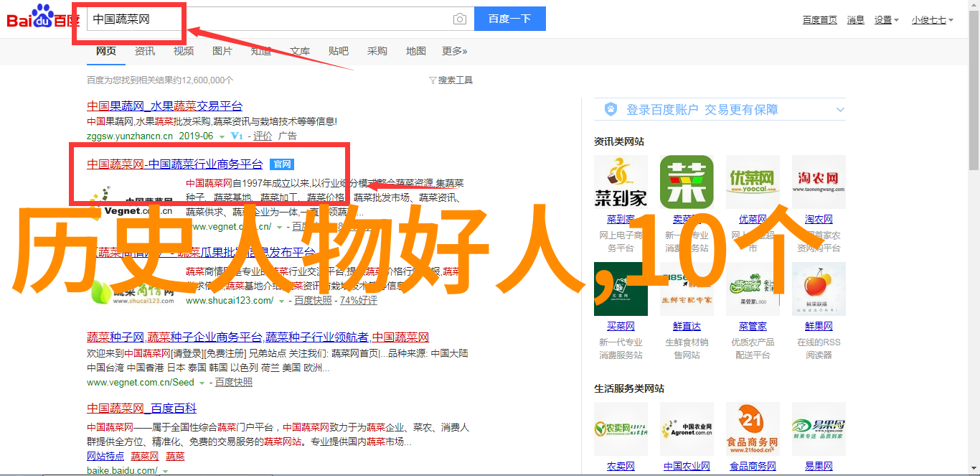980x476 pixels.
Task: Open the 鲜果网 text link
Action: pos(819,327)
